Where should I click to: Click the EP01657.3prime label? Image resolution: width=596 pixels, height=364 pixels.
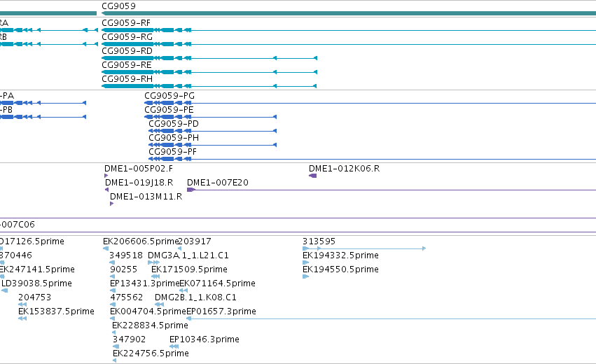[221, 311]
